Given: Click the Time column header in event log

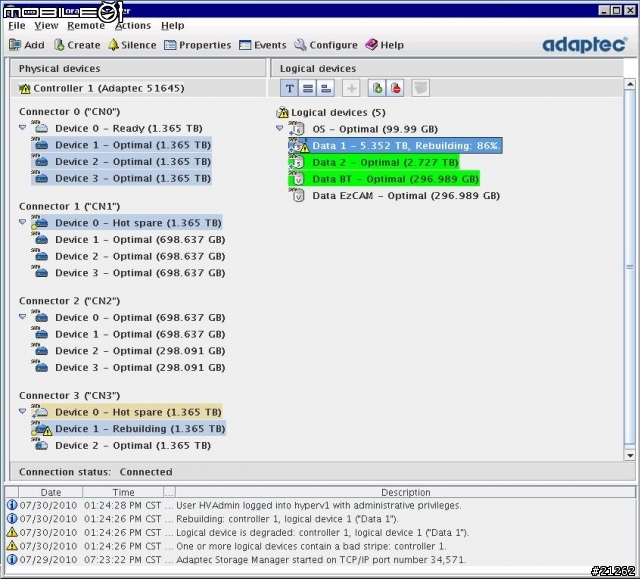Looking at the screenshot, I should [x=123, y=492].
